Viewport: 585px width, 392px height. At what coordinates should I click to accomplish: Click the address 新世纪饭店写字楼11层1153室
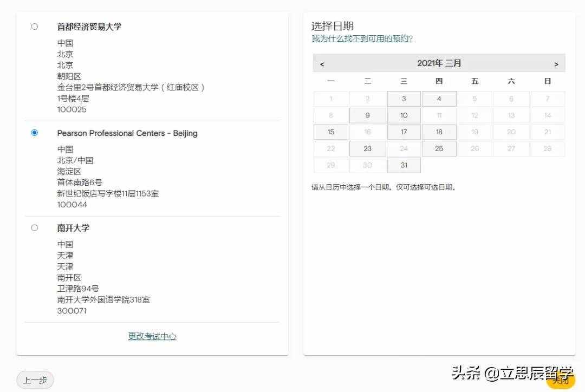coord(108,194)
